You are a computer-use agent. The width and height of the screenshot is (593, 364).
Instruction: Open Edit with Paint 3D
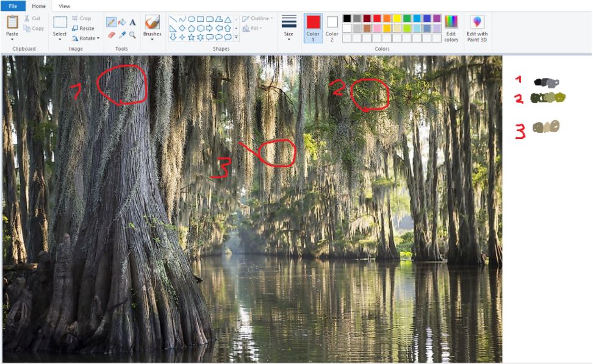477,29
